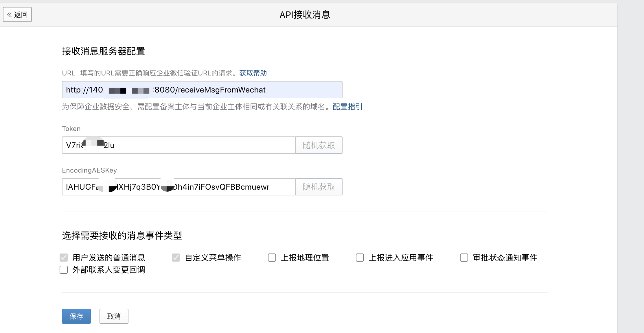Enable 上报进入应用事件 checkbox
Image resolution: width=644 pixels, height=333 pixels.
(360, 257)
